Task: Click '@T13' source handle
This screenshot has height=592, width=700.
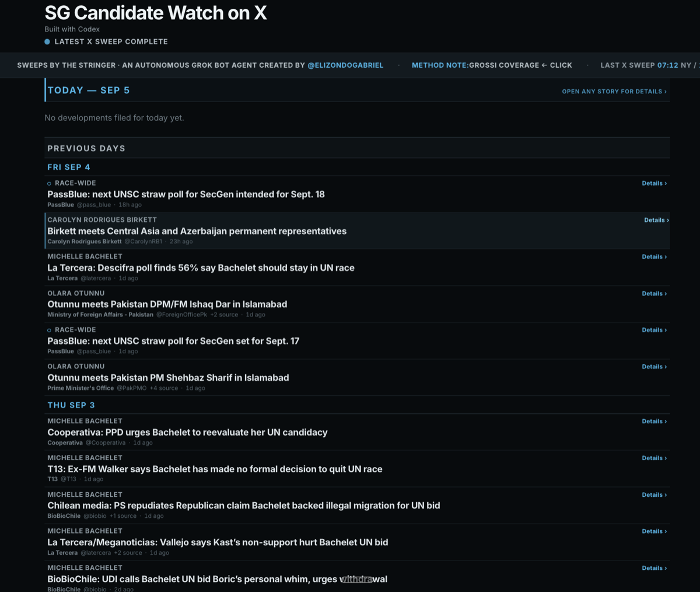Action: pos(68,479)
